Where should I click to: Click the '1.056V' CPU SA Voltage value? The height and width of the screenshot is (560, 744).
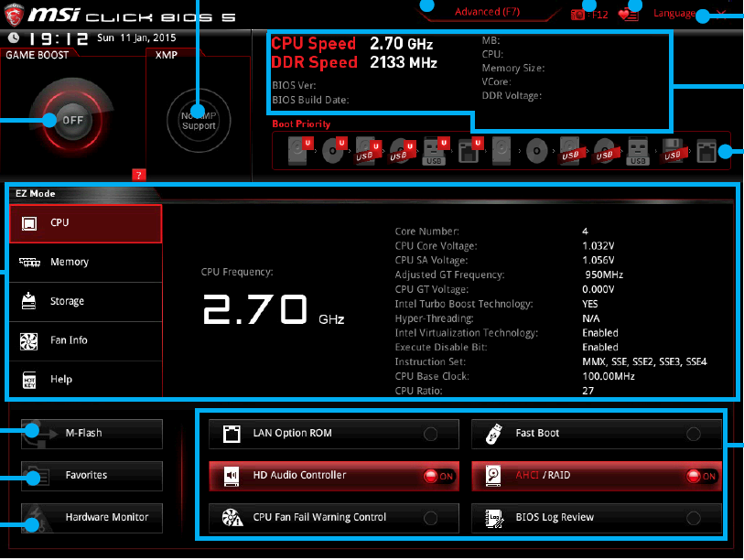point(598,261)
